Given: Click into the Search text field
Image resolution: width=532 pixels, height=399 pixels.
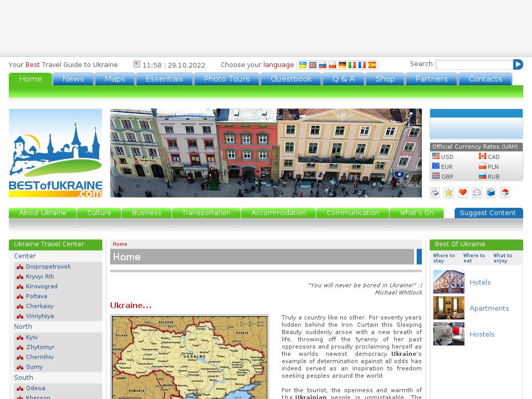Looking at the screenshot, I should pos(474,64).
